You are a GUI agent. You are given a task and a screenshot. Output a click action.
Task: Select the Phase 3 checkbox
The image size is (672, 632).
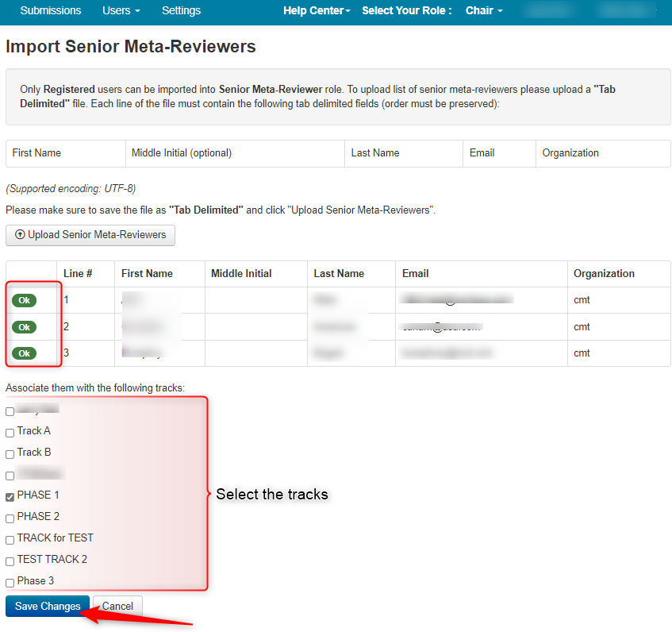pos(10,583)
